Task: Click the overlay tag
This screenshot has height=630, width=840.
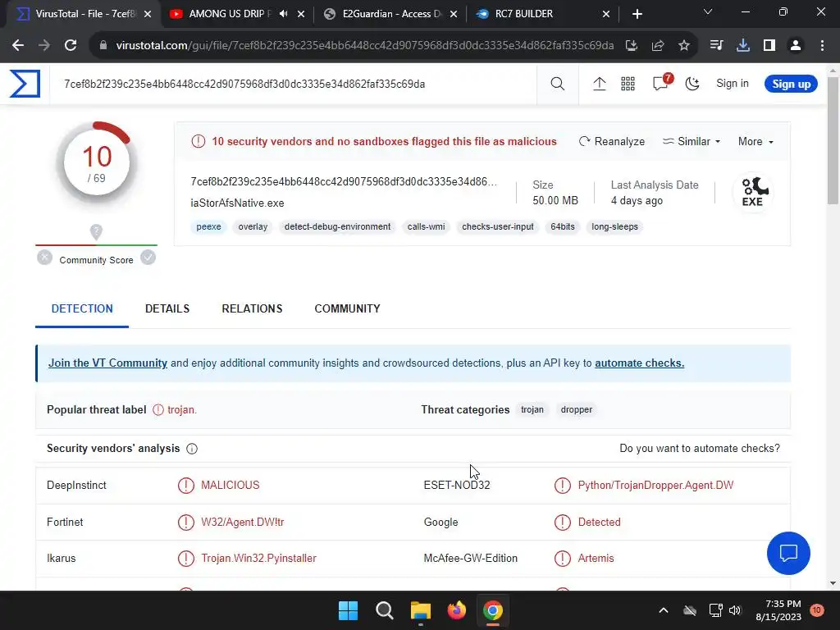Action: tap(253, 226)
